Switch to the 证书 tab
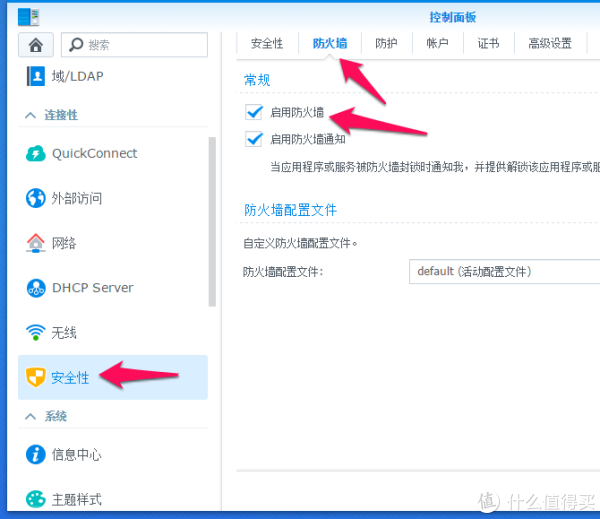The width and height of the screenshot is (600, 519). pos(488,43)
